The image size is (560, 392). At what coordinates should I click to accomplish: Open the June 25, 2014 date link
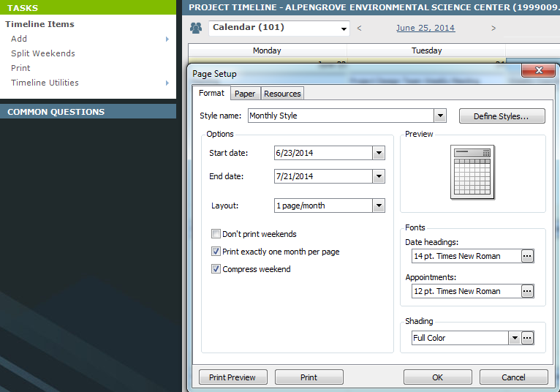coord(425,28)
